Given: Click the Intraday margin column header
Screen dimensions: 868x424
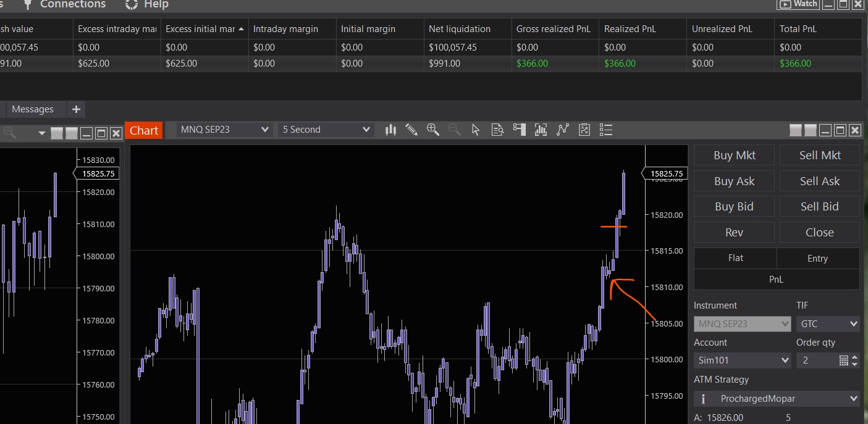Looking at the screenshot, I should [x=292, y=29].
